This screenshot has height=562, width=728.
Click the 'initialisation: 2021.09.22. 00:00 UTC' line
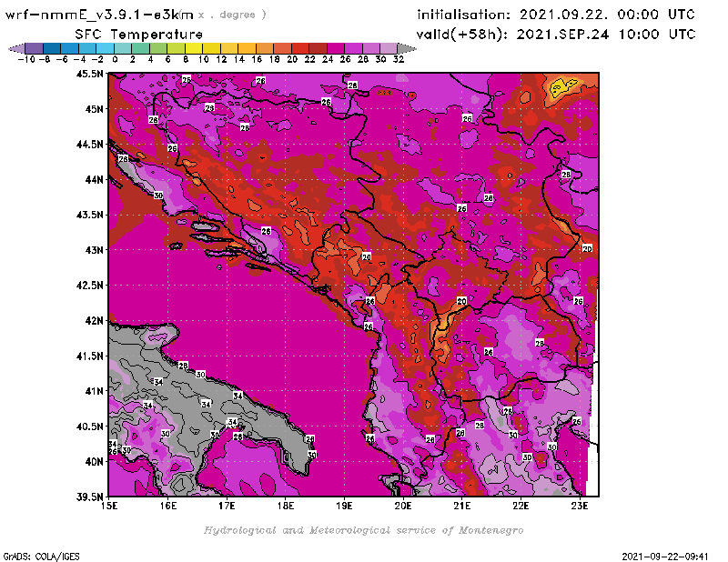[x=556, y=15]
